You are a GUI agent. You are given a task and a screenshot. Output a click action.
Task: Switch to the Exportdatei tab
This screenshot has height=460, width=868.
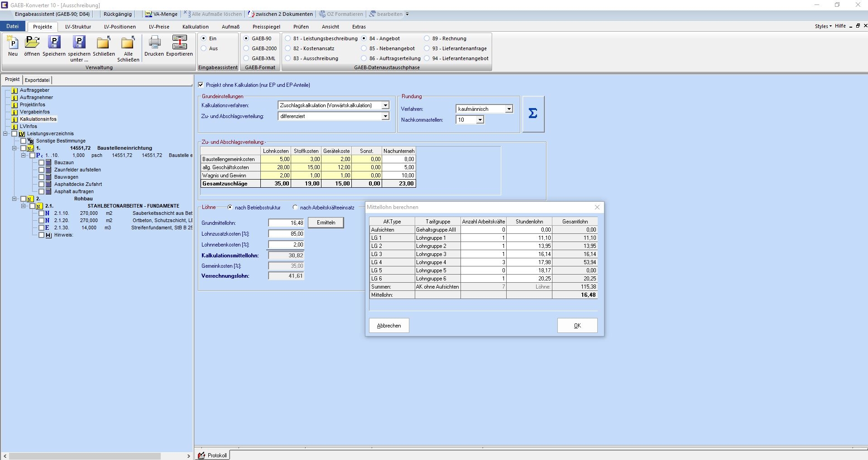coord(37,80)
